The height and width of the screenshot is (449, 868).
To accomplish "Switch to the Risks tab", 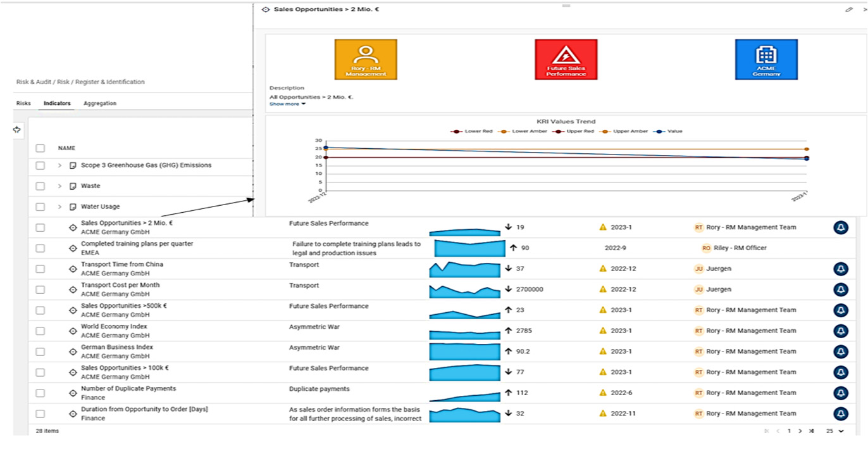I will pos(23,103).
